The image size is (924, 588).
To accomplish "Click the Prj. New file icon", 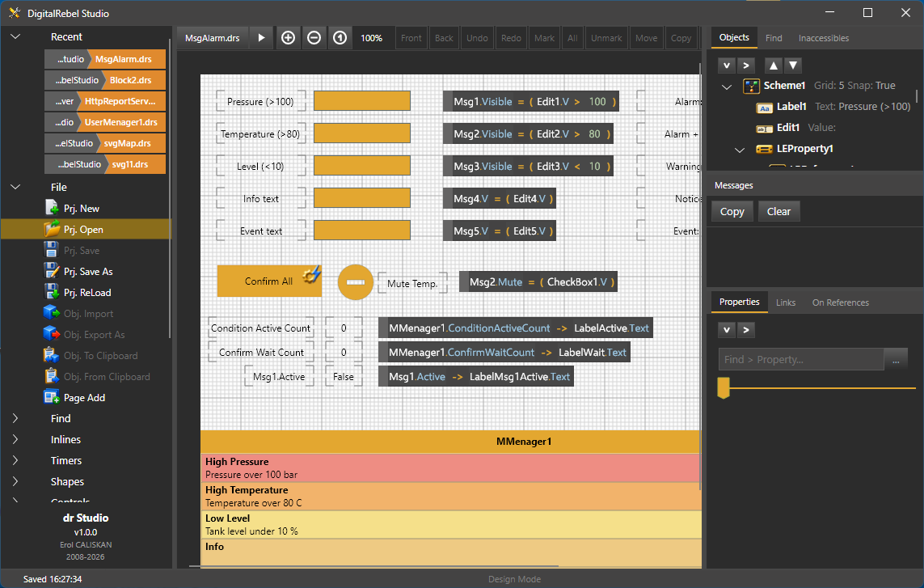I will (52, 208).
